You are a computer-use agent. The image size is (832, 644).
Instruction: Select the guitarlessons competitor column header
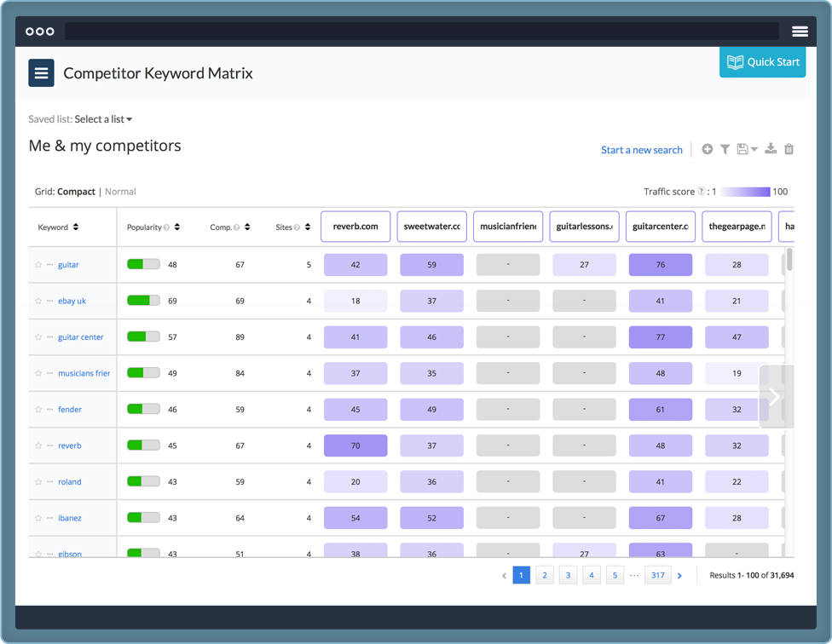point(584,227)
